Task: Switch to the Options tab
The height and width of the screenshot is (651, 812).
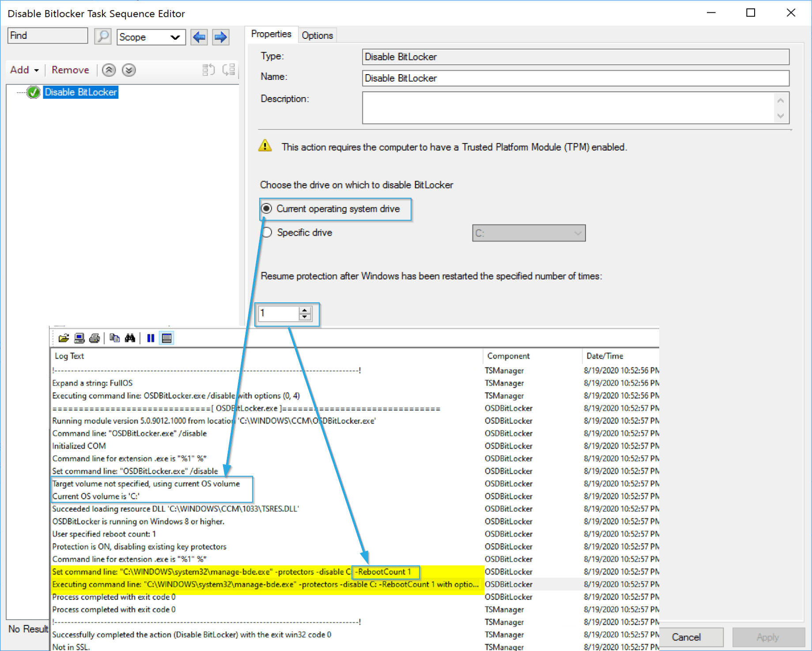Action: tap(317, 35)
